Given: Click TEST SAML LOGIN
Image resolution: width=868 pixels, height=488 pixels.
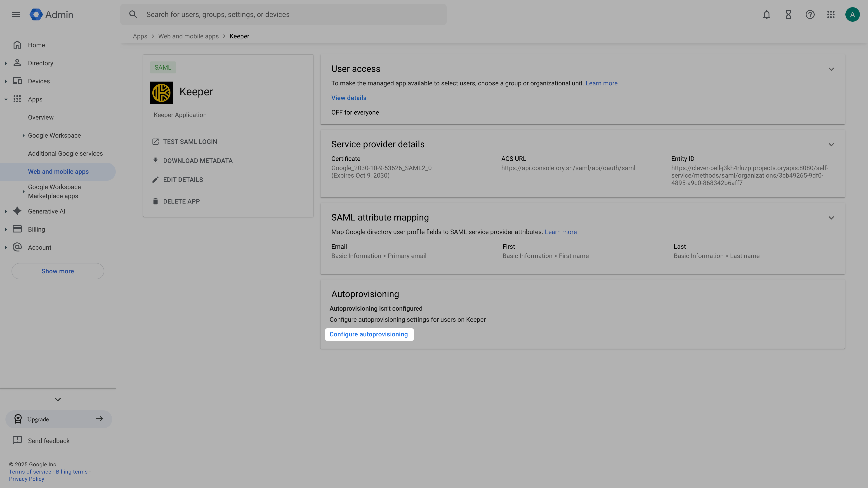Looking at the screenshot, I should pos(190,141).
